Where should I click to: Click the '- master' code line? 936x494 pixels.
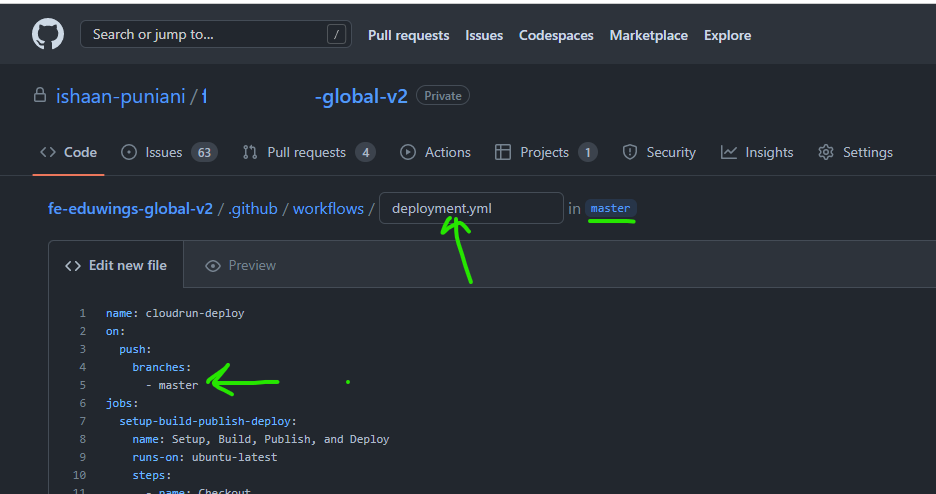click(172, 385)
